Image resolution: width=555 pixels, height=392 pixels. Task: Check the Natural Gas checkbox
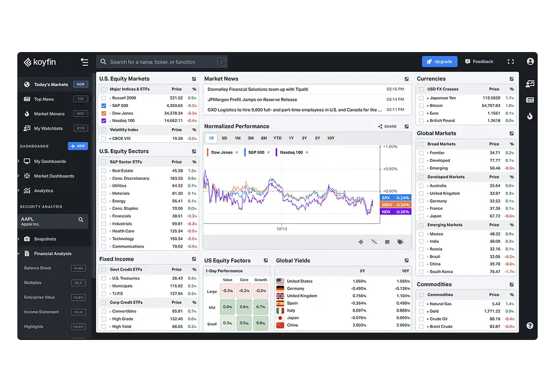pos(421,304)
